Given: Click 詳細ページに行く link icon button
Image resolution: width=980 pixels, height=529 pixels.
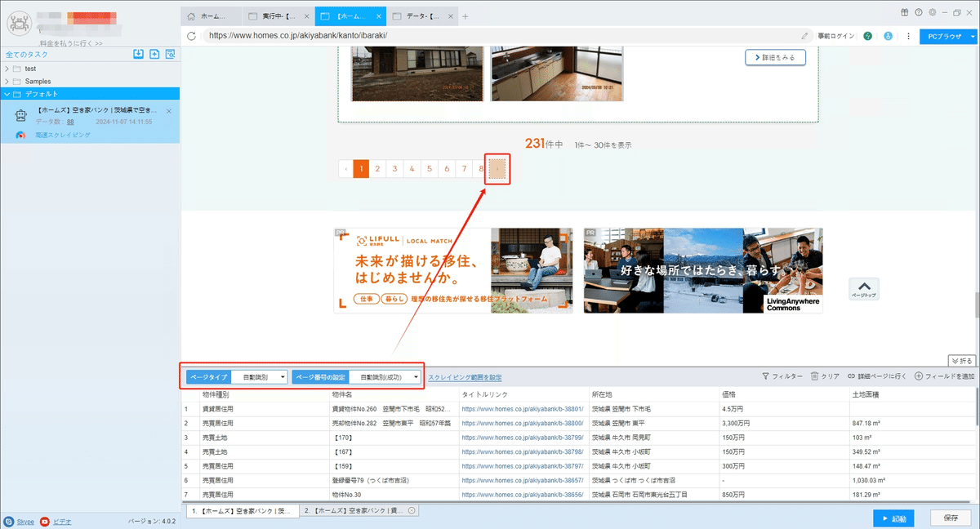Looking at the screenshot, I should tap(877, 376).
